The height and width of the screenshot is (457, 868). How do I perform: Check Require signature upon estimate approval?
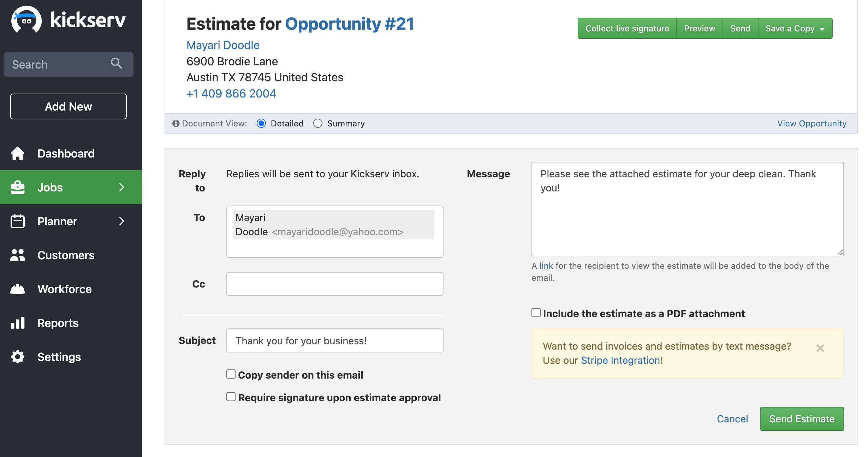click(x=231, y=397)
